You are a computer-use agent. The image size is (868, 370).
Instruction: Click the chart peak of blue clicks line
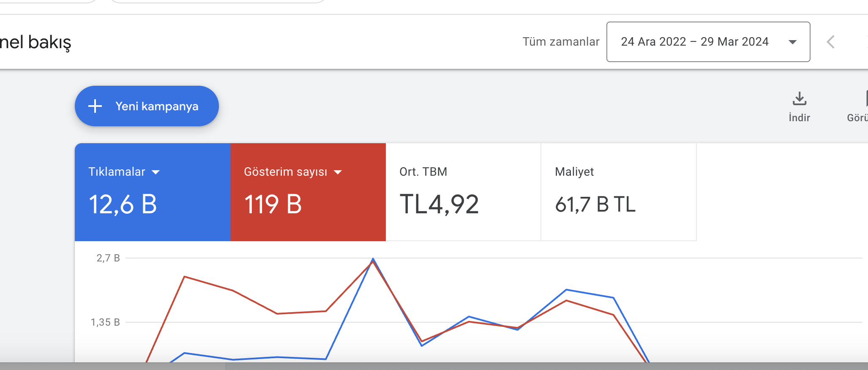coord(373,258)
